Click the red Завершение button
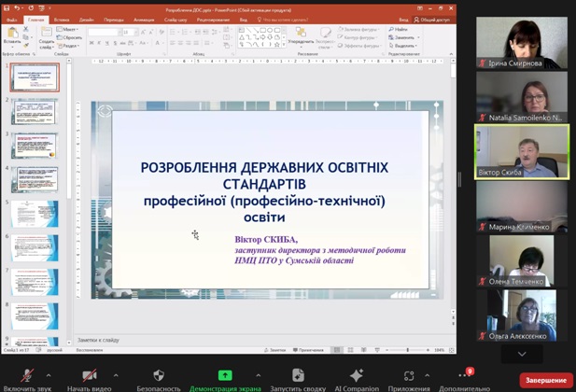The height and width of the screenshot is (392, 576). [546, 380]
